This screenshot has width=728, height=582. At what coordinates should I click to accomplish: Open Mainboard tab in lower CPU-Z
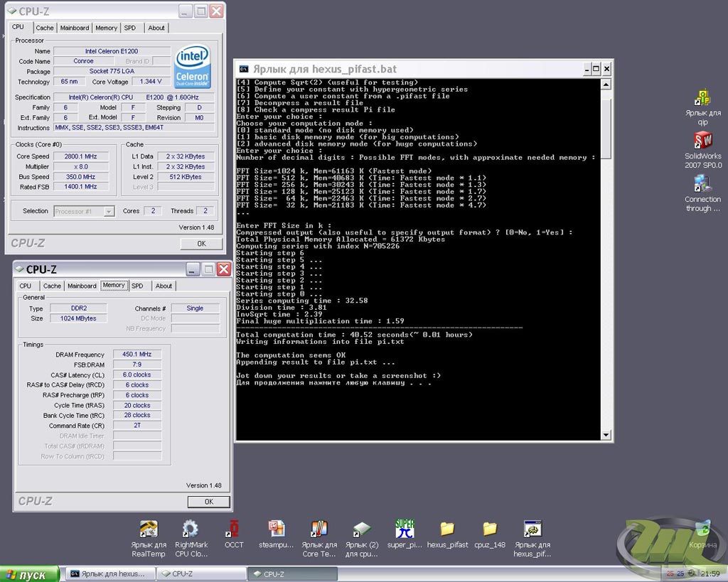click(x=82, y=286)
